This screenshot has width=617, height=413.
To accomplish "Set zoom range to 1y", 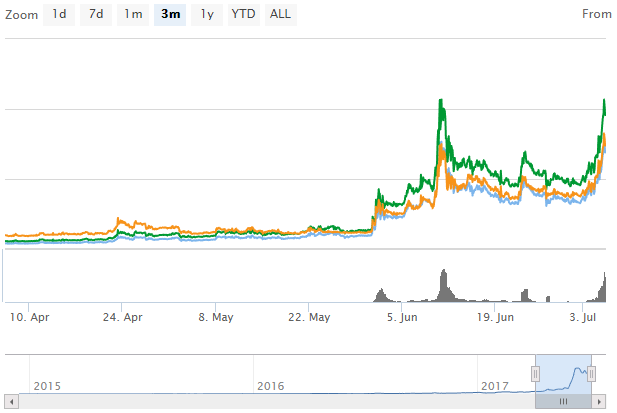I will (x=207, y=15).
